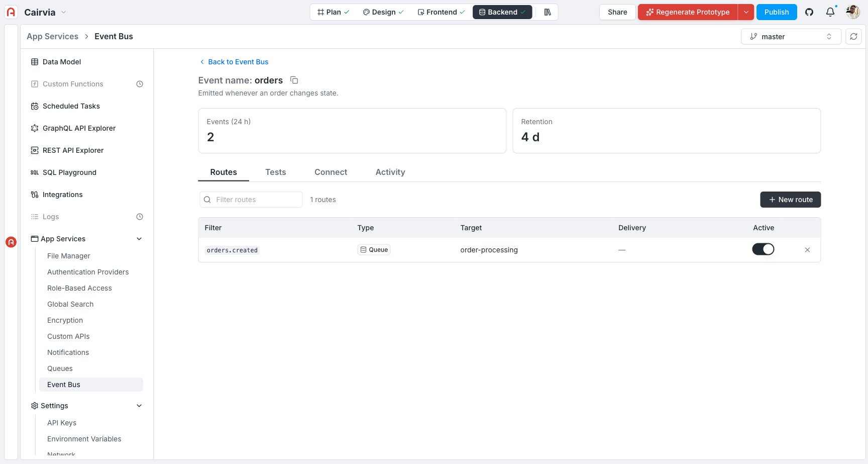Image resolution: width=868 pixels, height=464 pixels.
Task: Switch to the Connect tab
Action: 331,172
